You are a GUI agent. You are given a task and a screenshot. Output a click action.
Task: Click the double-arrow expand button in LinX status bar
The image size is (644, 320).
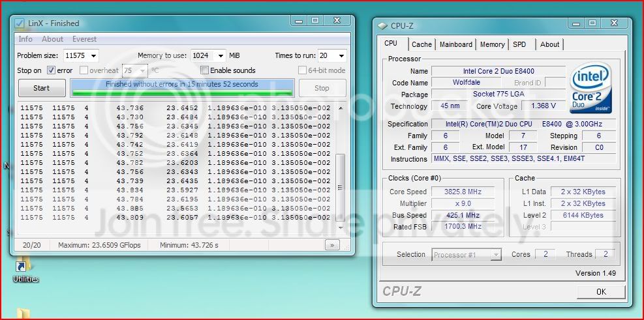(x=332, y=245)
